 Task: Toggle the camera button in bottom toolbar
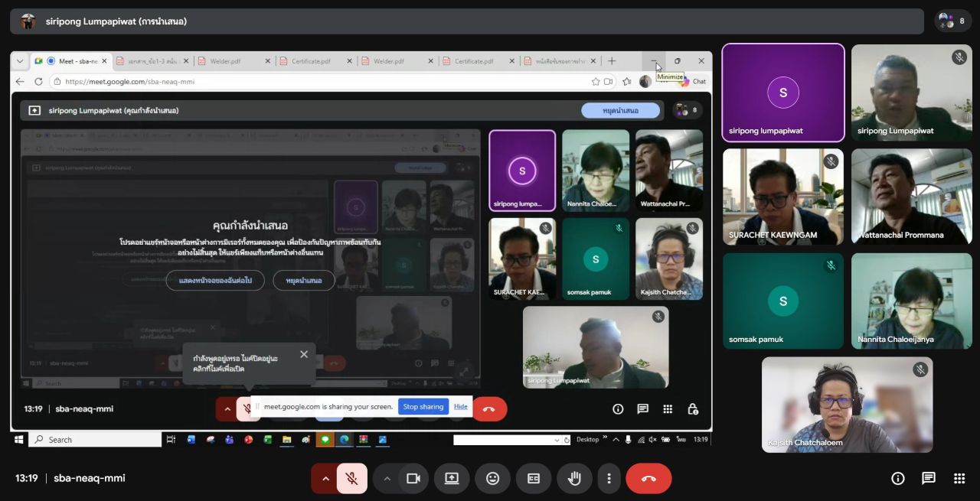point(413,479)
